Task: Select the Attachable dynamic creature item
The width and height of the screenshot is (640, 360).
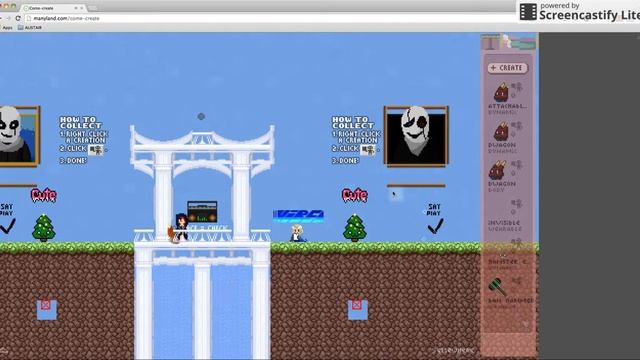Action: point(501,92)
